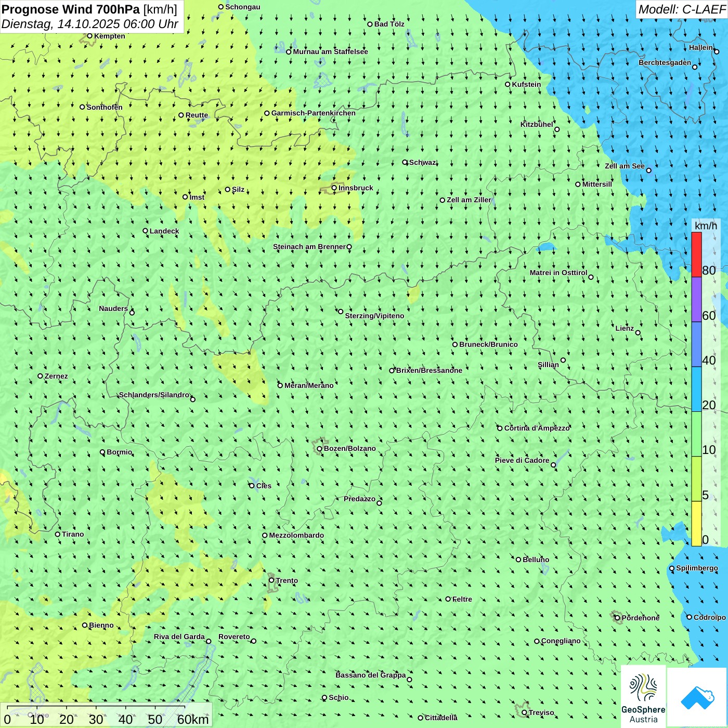Select the Bozen/Bolzano location marker
Viewport: 728px width, 728px height.
320,449
